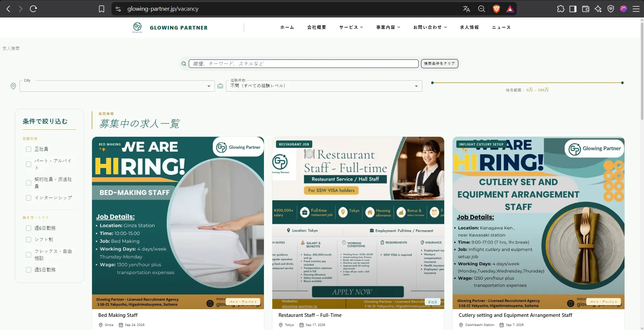Viewport: 644px width, 330px height.
Task: Click the 募集中の求人一覧 heading
Action: [139, 124]
